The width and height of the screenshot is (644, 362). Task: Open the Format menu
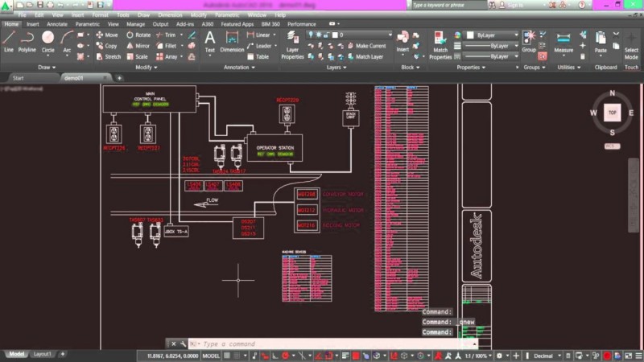coord(100,14)
